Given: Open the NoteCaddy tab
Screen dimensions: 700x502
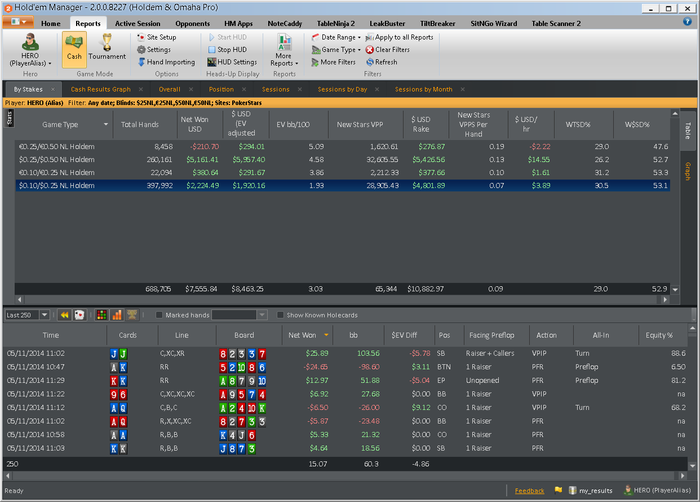Looking at the screenshot, I should pos(285,24).
